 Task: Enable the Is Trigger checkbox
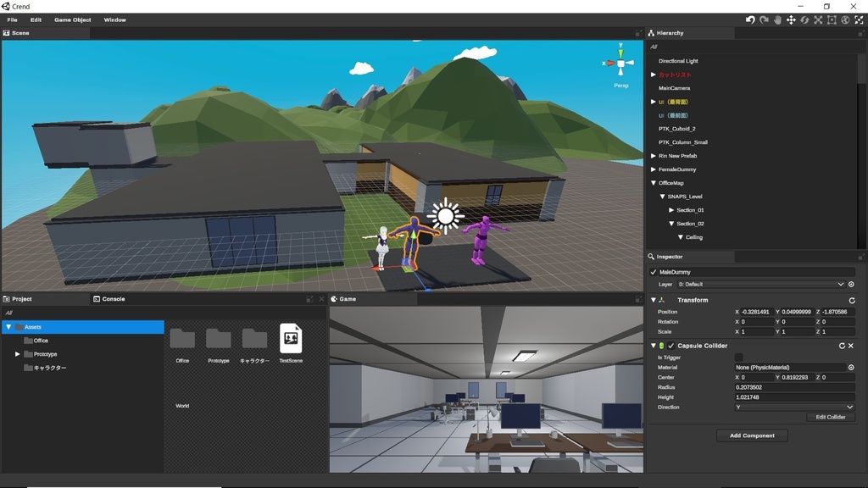pos(737,358)
